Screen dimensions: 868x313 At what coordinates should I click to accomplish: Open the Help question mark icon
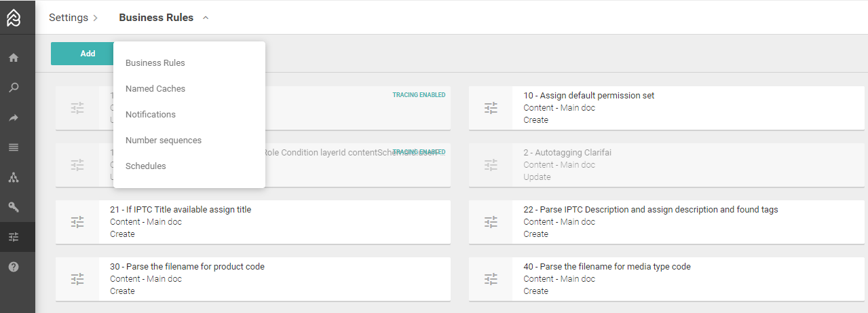click(14, 267)
